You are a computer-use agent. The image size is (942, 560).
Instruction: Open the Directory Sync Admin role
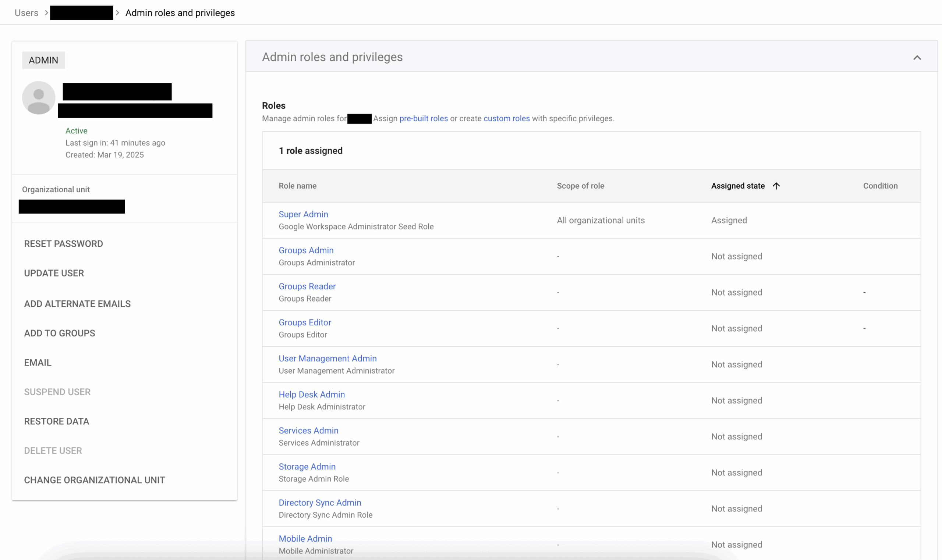tap(320, 503)
